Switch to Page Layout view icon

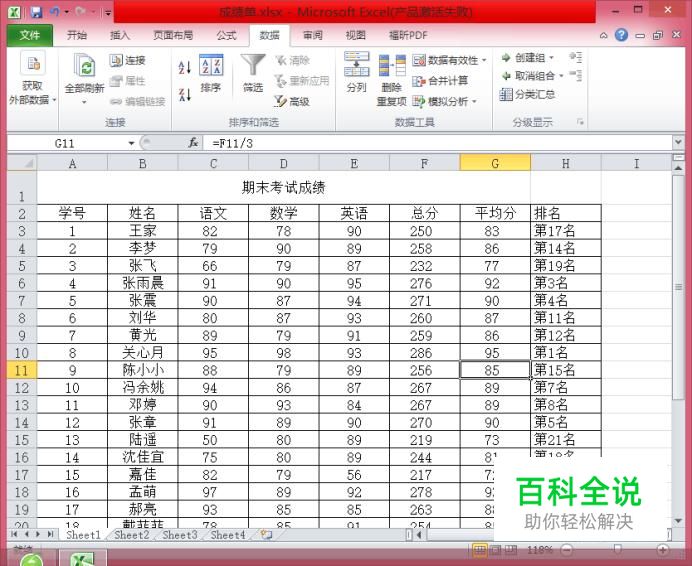(x=496, y=550)
